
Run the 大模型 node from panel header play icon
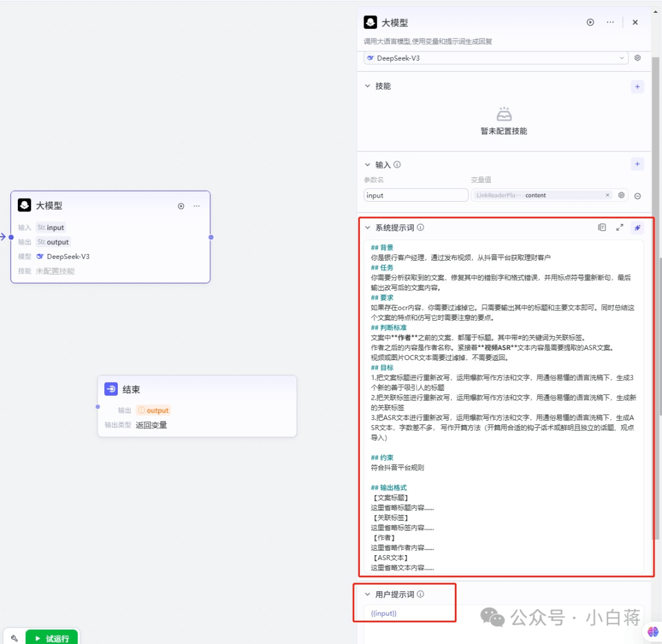click(590, 23)
